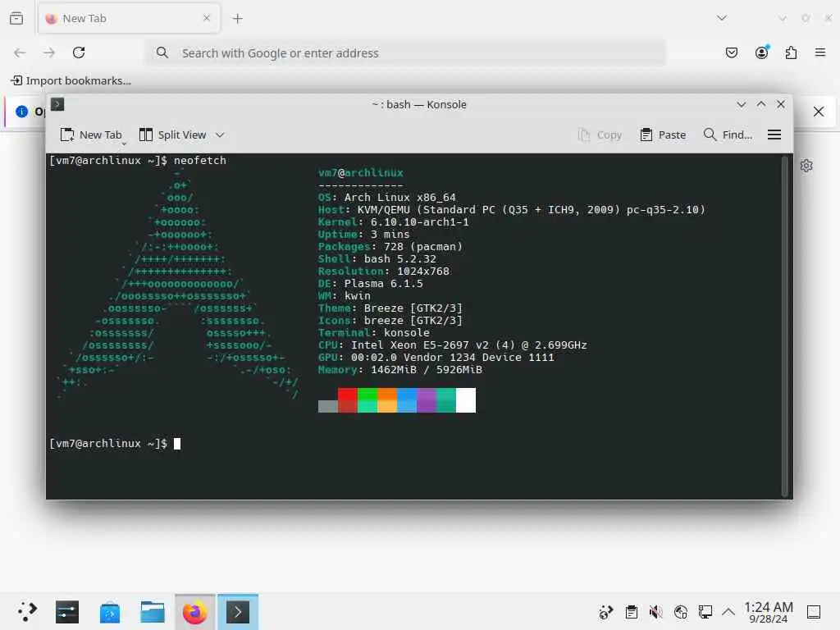Click the 'DE: Plasma 6.1.5' line
This screenshot has height=630, width=840.
370,283
